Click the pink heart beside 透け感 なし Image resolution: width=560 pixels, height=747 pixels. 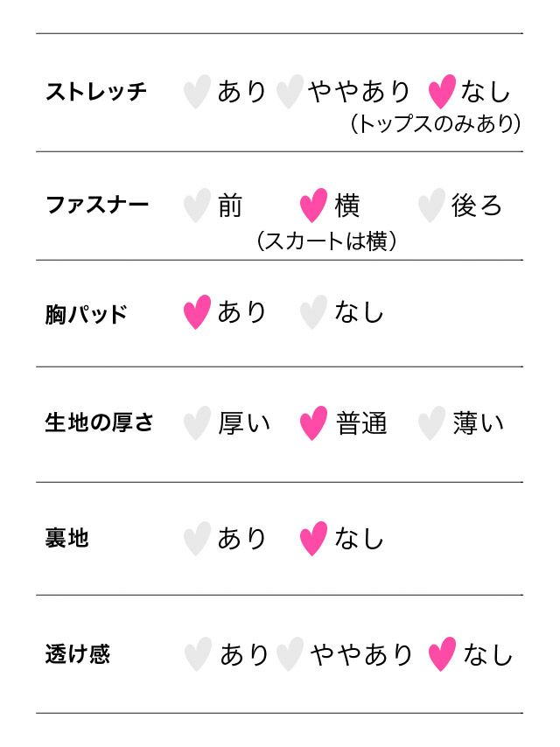click(x=442, y=654)
